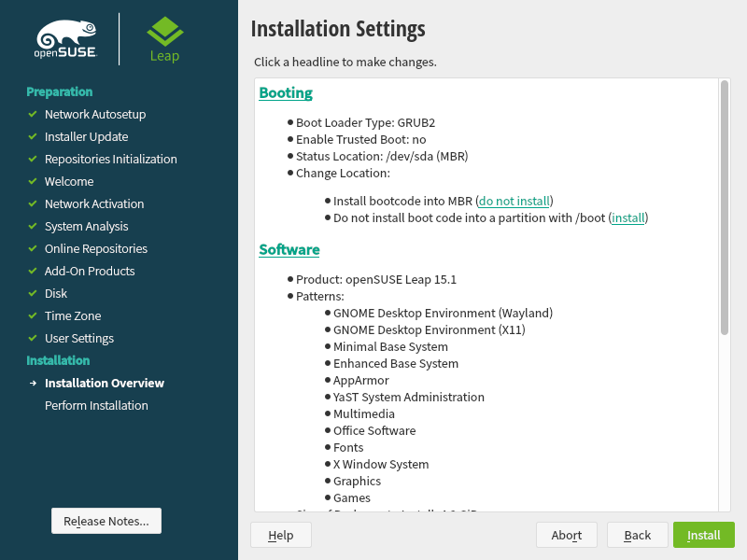Click the openSUSE chameleon logo
Viewport: 747px width, 560px height.
(x=66, y=39)
